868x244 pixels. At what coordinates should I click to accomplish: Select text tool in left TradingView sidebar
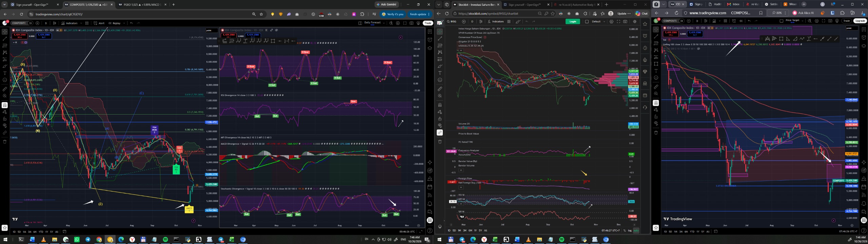(x=5, y=73)
